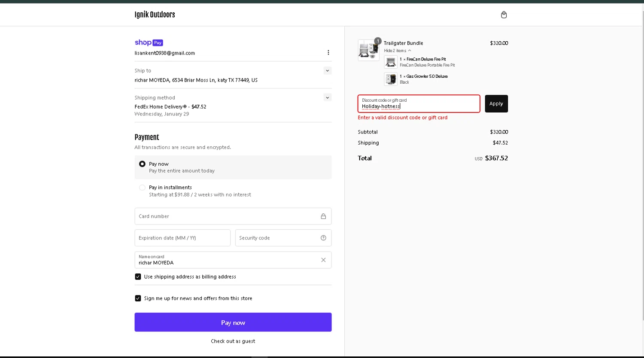Image resolution: width=644 pixels, height=358 pixels.
Task: Collapse the Hide 2 items list
Action: point(398,51)
